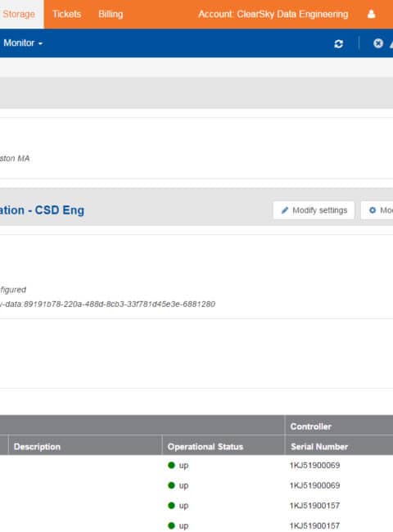This screenshot has width=393, height=532.
Task: Click the Description column header
Action: point(37,447)
